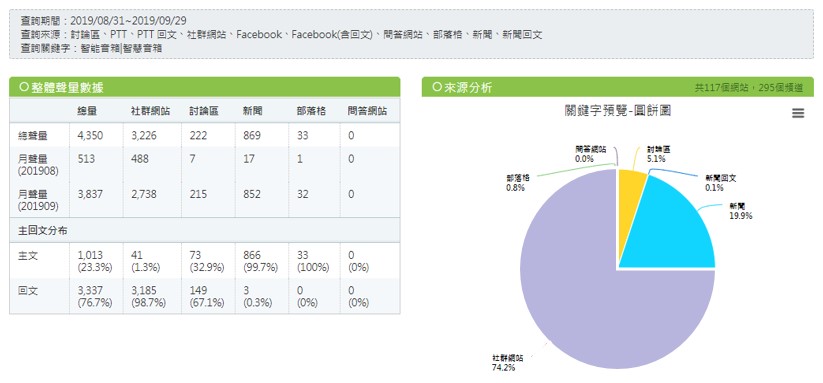Click the 社群網站 total volume 3,226
Viewport: 823px width, 383px height.
[x=144, y=136]
